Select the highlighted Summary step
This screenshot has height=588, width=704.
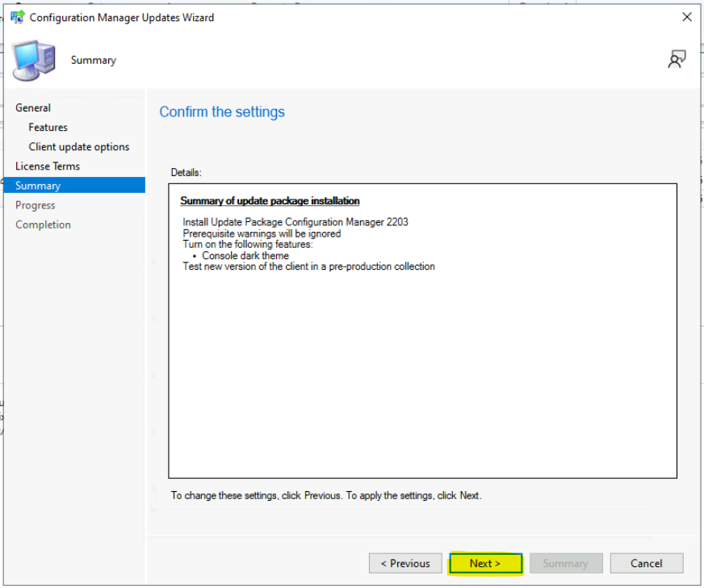pos(74,186)
